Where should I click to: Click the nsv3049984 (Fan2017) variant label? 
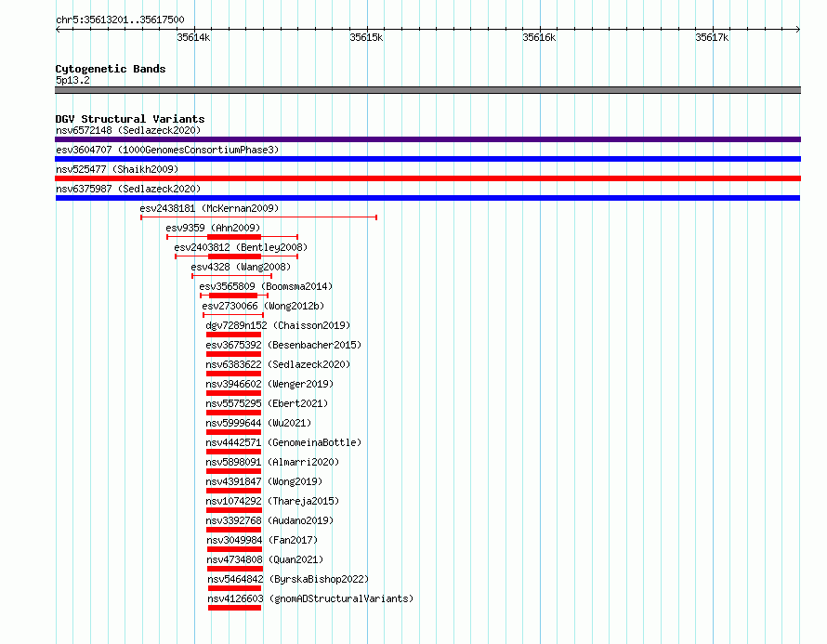click(x=262, y=540)
